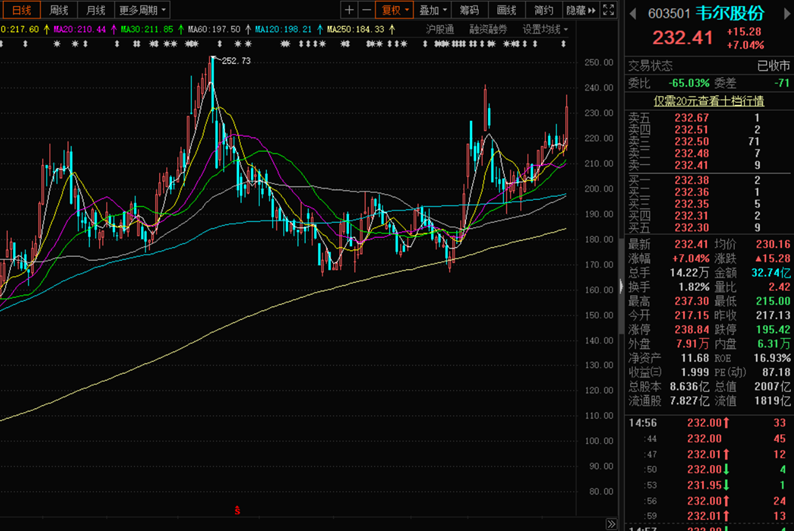Click the 卖四 ask price 232.51
The height and width of the screenshot is (531, 794).
(691, 130)
